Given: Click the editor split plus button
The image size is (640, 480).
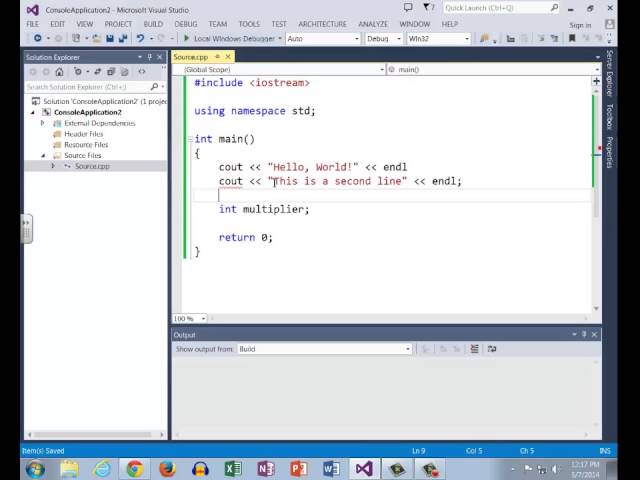Looking at the screenshot, I should coord(596,81).
